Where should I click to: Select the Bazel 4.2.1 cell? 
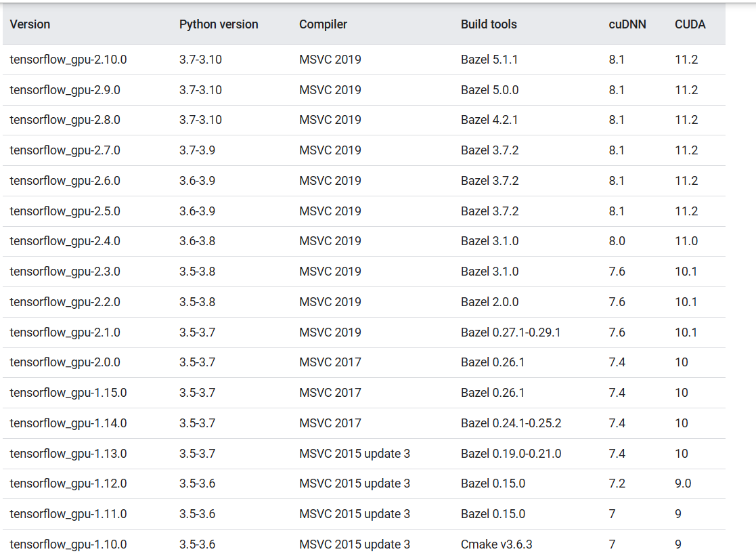click(x=489, y=120)
